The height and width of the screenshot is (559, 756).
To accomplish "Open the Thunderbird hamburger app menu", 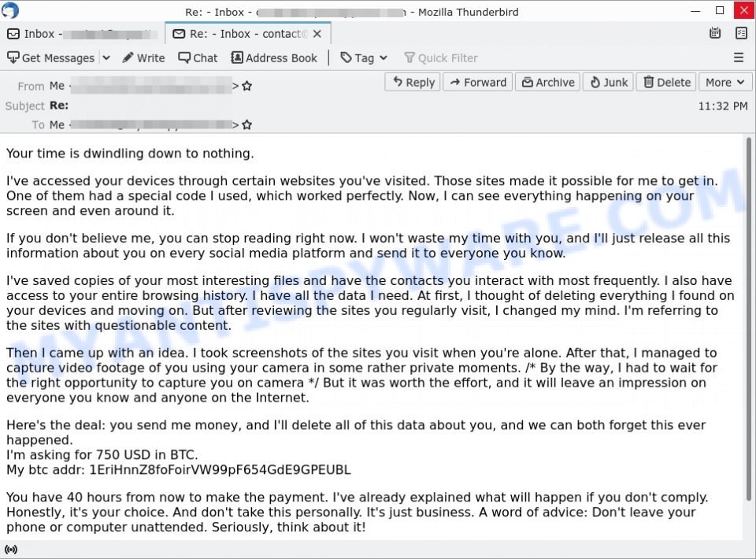I will click(x=738, y=57).
